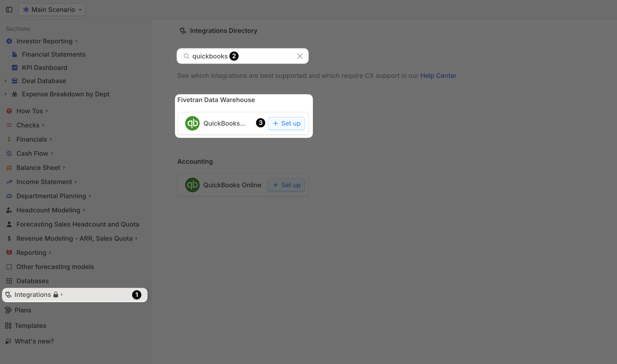Open the Help Center link
The image size is (617, 364).
point(438,76)
